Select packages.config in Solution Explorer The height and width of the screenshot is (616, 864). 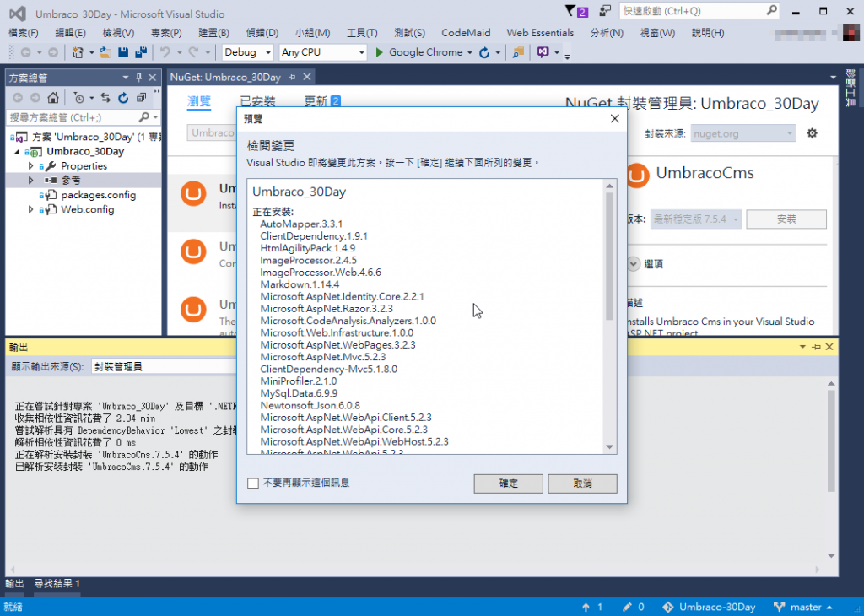click(98, 195)
